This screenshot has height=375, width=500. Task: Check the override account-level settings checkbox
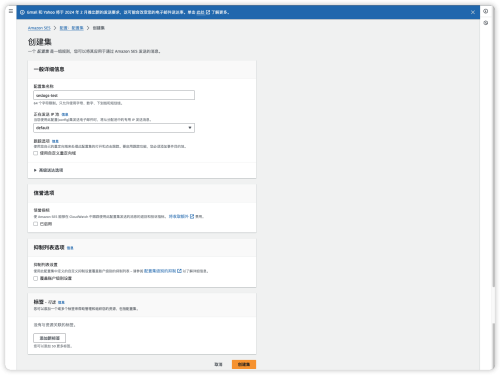point(36,278)
